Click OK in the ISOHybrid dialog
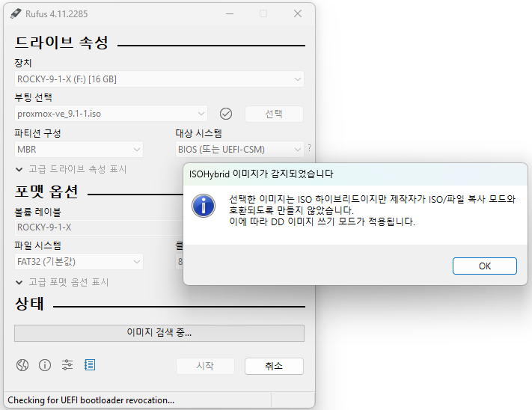This screenshot has width=532, height=410. pos(485,266)
